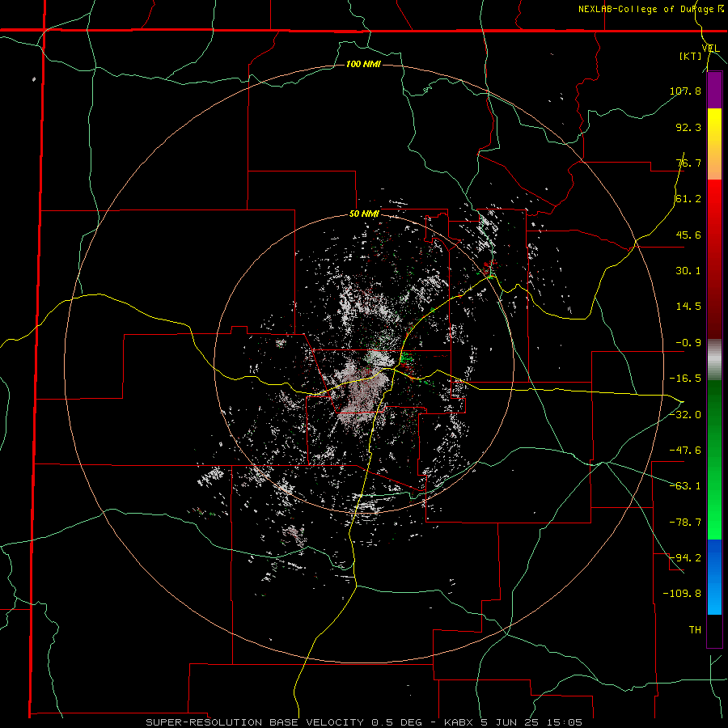Click the -109.8 velocity scale value

(682, 594)
